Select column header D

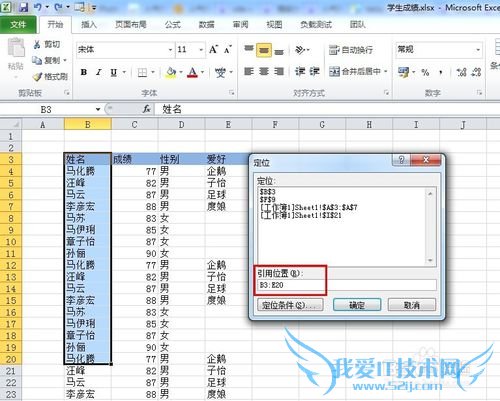[x=181, y=125]
